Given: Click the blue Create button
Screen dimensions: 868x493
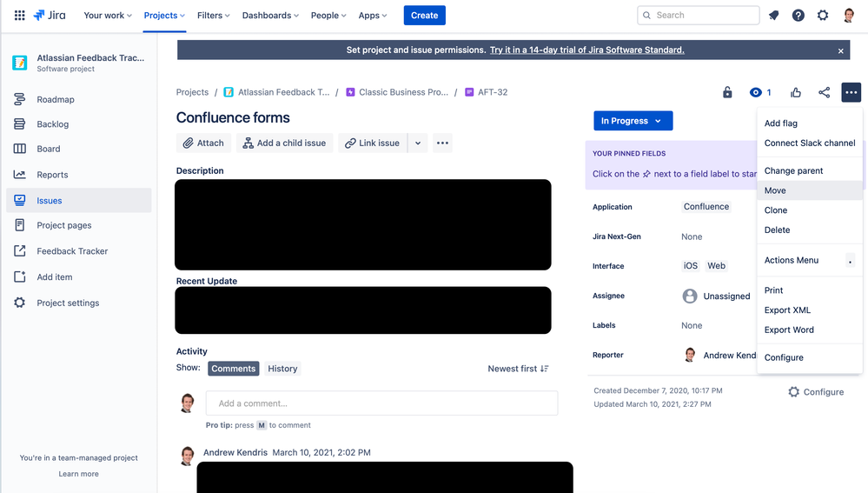Looking at the screenshot, I should pyautogui.click(x=425, y=16).
